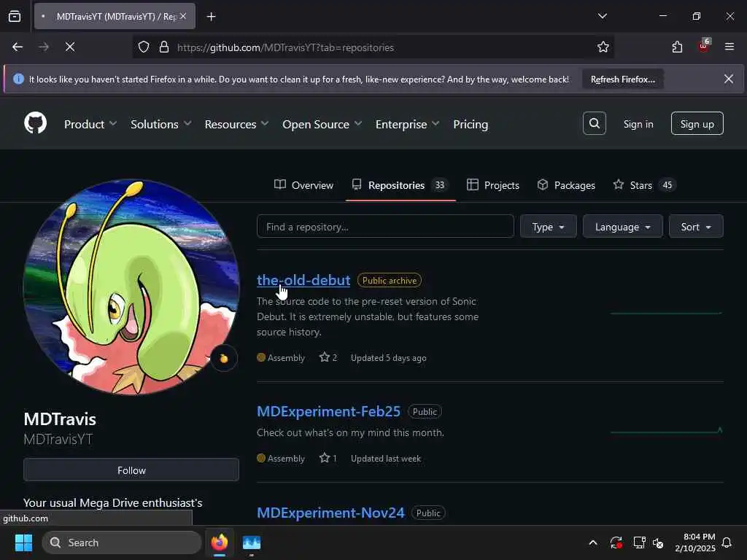This screenshot has height=560, width=747.
Task: Click the Windows taskbar Search box
Action: click(x=122, y=542)
